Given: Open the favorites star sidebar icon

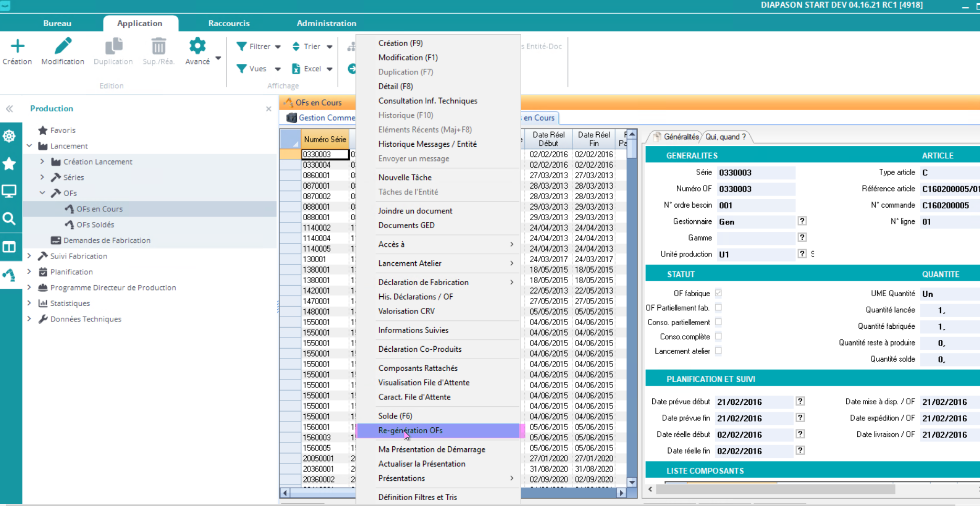Looking at the screenshot, I should 9,164.
